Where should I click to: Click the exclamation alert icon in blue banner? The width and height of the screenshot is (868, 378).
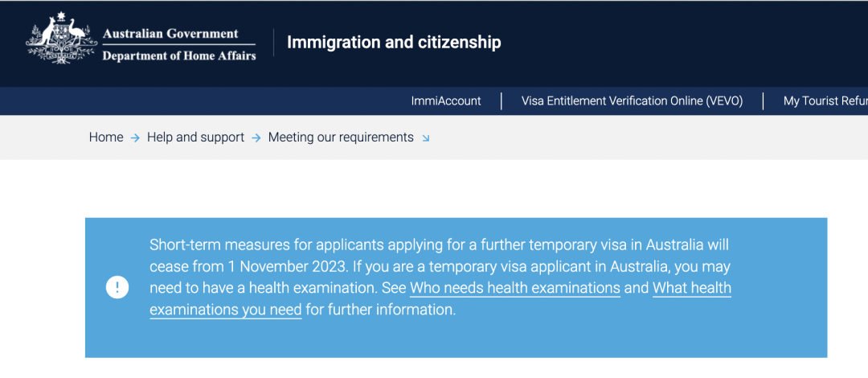point(117,288)
